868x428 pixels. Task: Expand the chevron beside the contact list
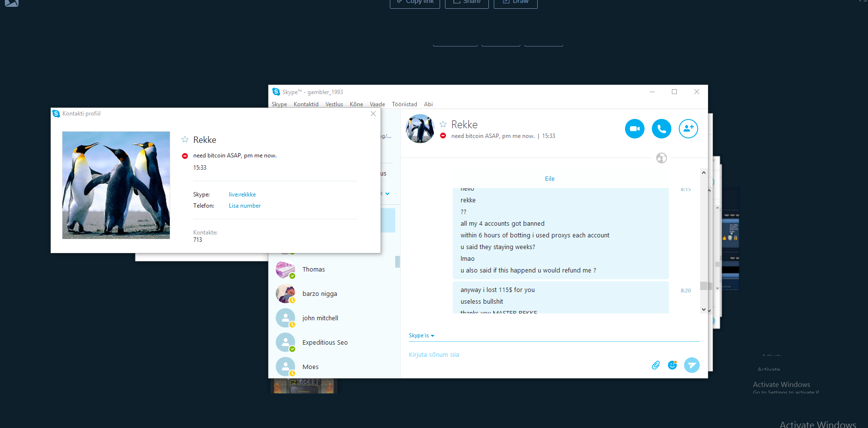[x=387, y=194]
